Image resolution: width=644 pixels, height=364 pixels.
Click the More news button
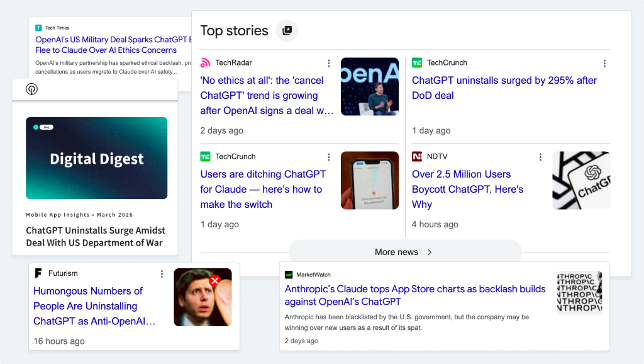[x=405, y=252]
